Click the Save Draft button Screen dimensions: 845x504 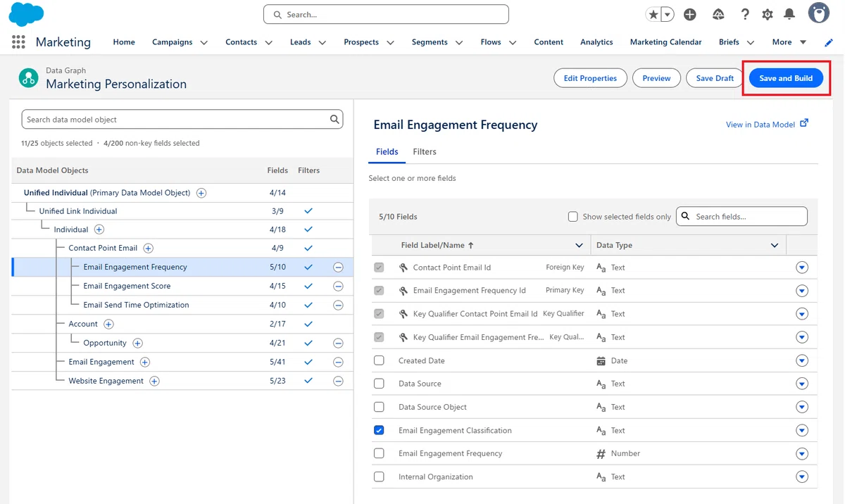point(715,78)
